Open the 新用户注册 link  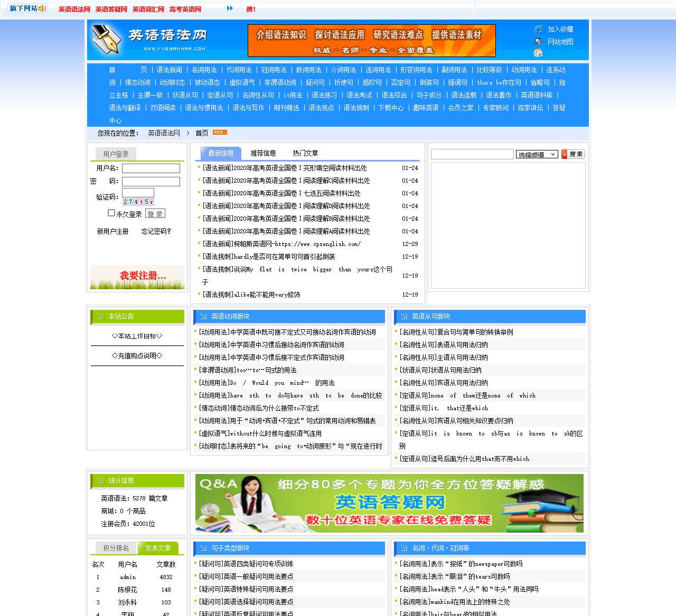click(112, 231)
